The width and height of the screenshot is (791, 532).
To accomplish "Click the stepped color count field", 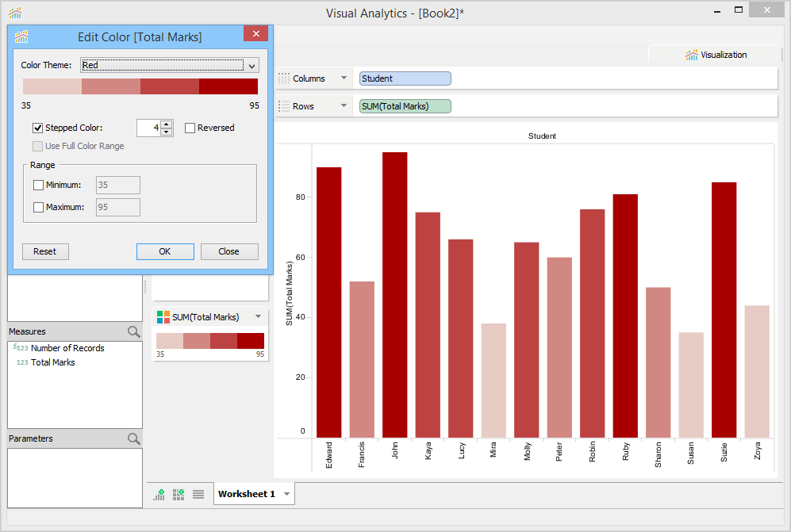I will (149, 128).
